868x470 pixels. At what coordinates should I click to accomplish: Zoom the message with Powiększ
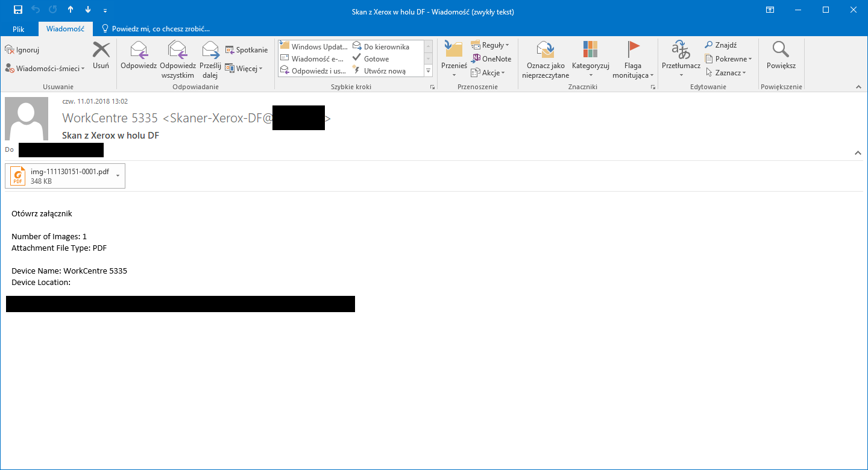click(x=781, y=55)
